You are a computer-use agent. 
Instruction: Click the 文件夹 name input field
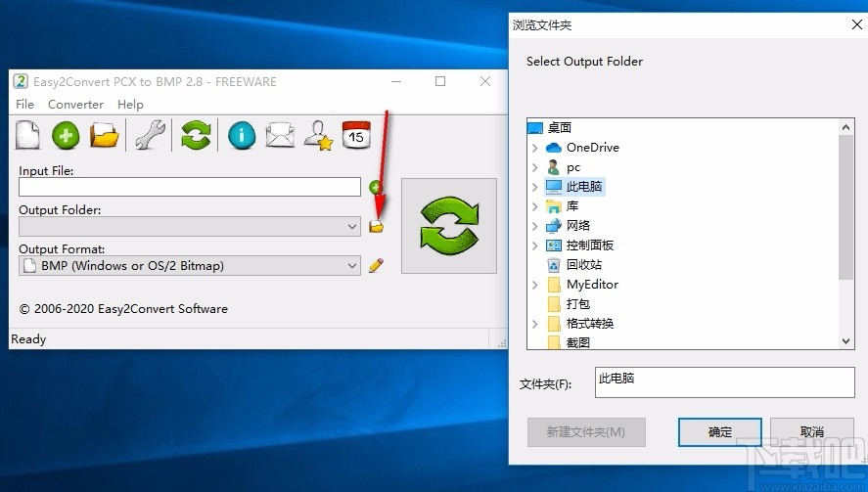click(x=724, y=382)
